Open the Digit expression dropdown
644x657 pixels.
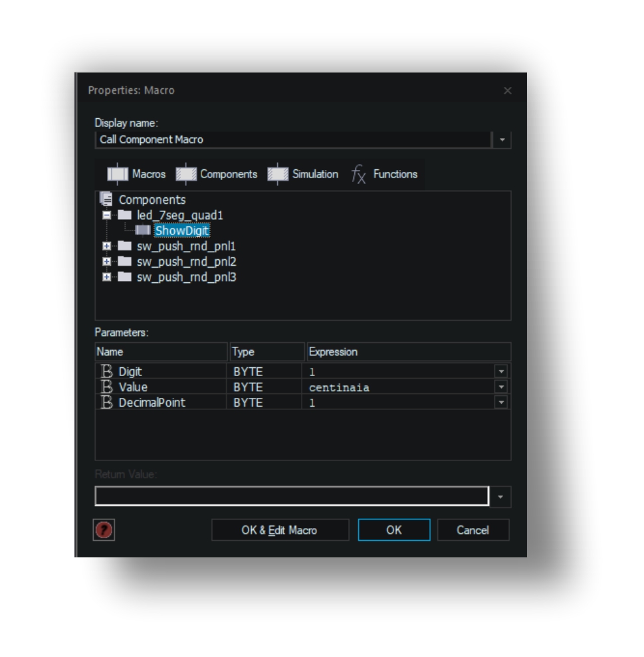[501, 371]
